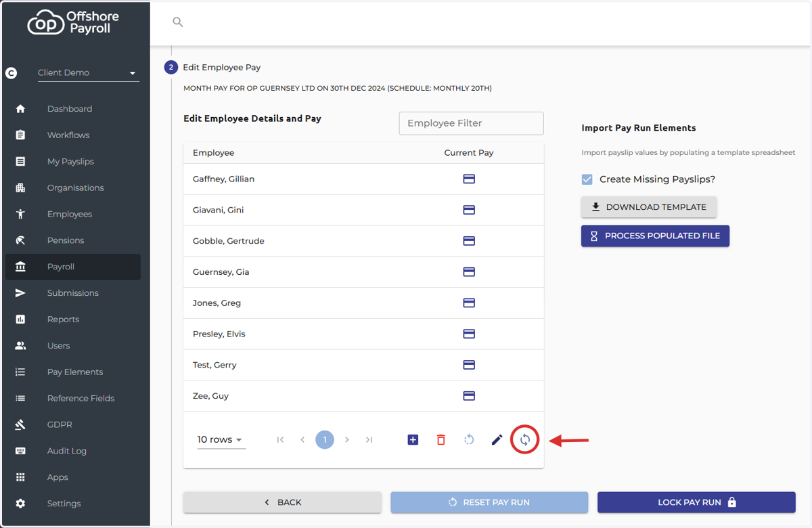Open Reports menu item
Image resolution: width=812 pixels, height=528 pixels.
click(72, 320)
